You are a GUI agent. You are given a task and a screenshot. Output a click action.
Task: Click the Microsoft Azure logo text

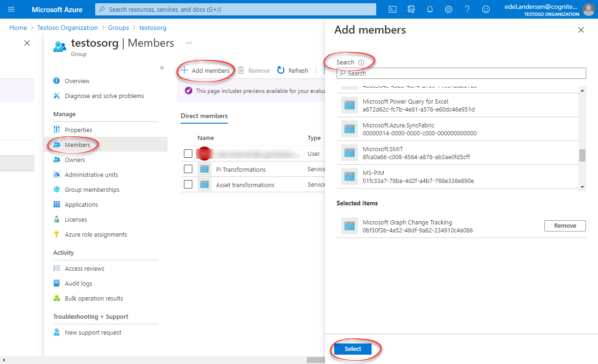click(57, 9)
